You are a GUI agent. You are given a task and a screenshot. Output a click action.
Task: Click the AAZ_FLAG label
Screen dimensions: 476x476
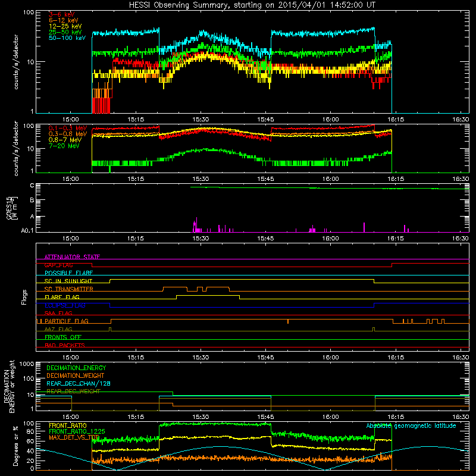tap(58, 329)
